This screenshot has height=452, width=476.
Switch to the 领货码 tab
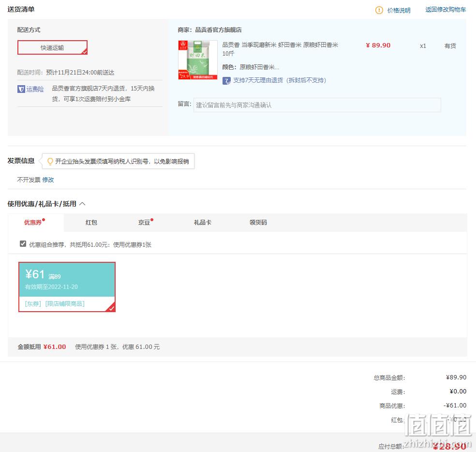click(258, 222)
